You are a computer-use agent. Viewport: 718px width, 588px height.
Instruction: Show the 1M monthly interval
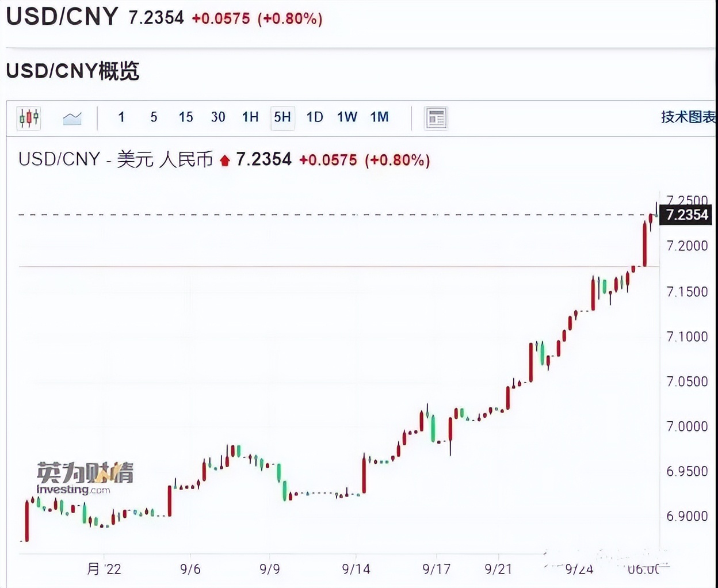(379, 117)
